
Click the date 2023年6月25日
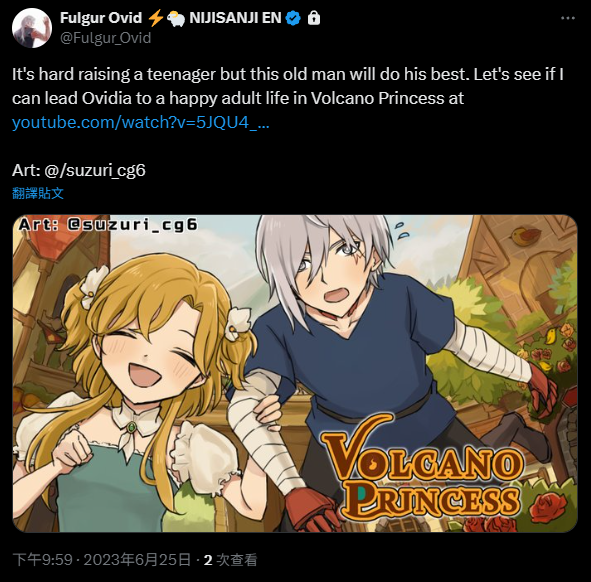click(137, 560)
